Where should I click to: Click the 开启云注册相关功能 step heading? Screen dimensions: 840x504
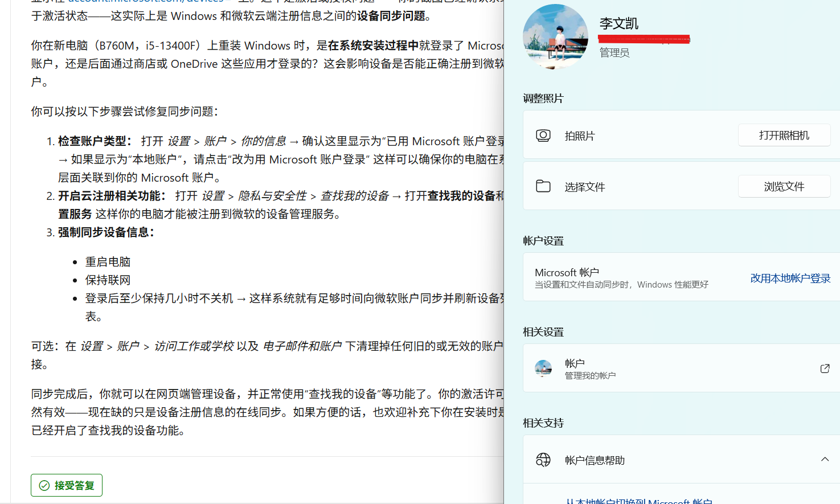(112, 196)
